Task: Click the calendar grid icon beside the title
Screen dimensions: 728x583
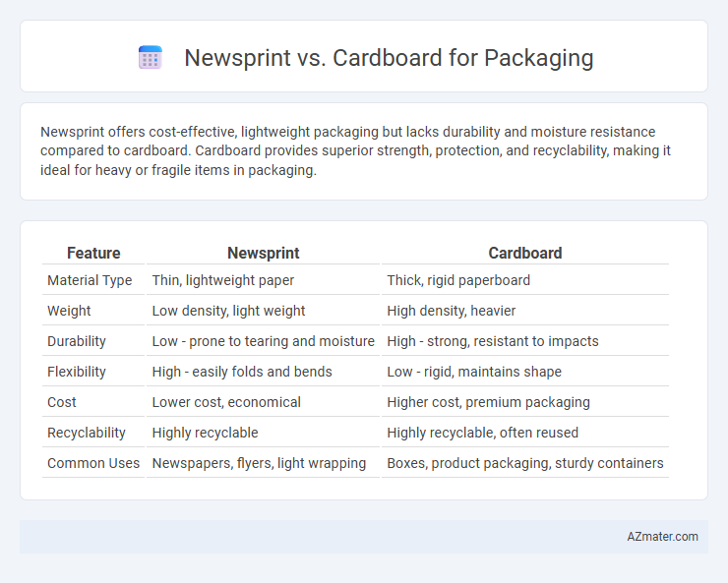Action: [x=150, y=57]
